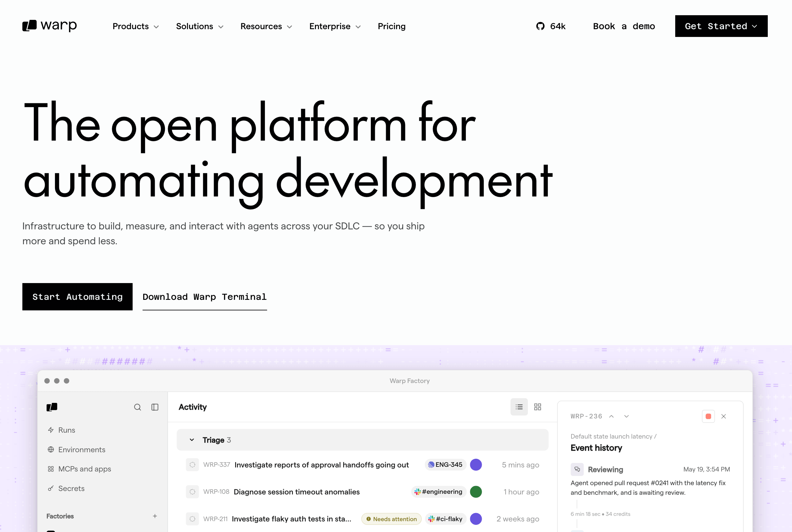Click the Warp logo in Factory sidebar
792x532 pixels.
(52, 407)
